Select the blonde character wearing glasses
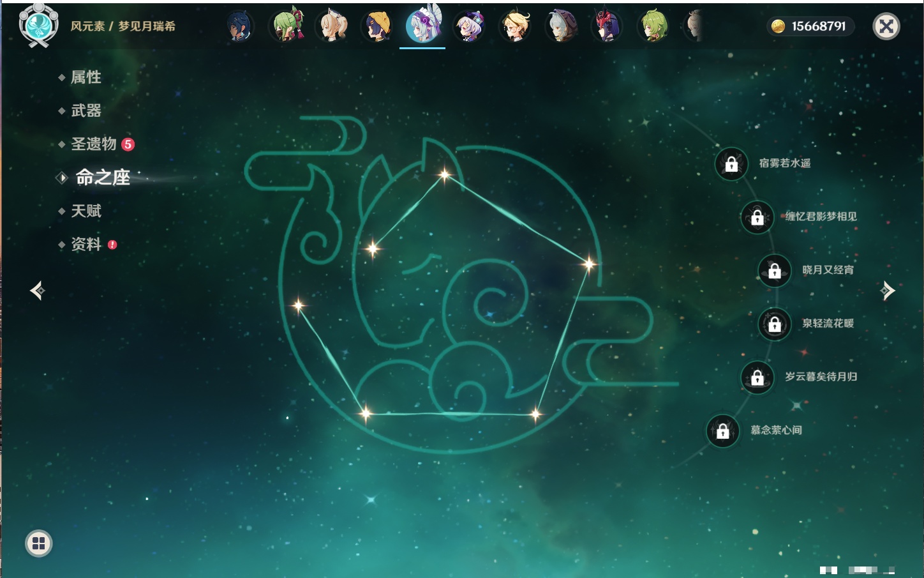924x578 pixels. [x=514, y=27]
